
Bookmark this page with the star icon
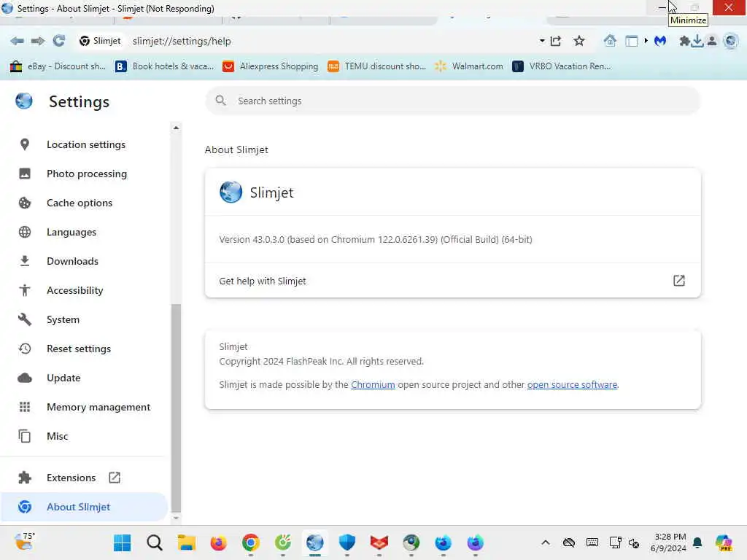[x=578, y=41]
